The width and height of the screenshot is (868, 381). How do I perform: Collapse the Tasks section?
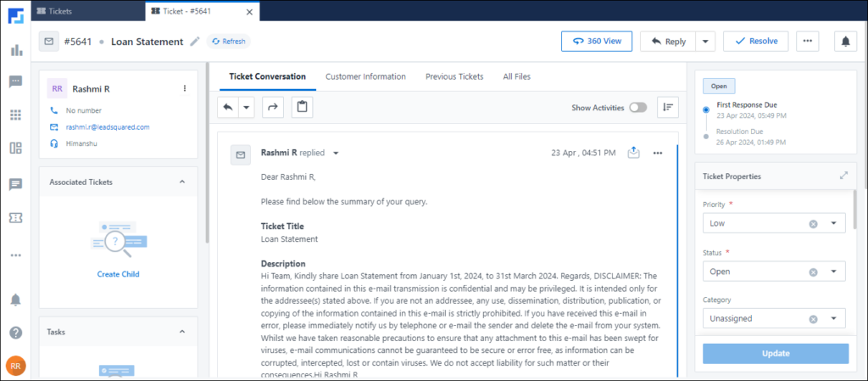pyautogui.click(x=182, y=332)
